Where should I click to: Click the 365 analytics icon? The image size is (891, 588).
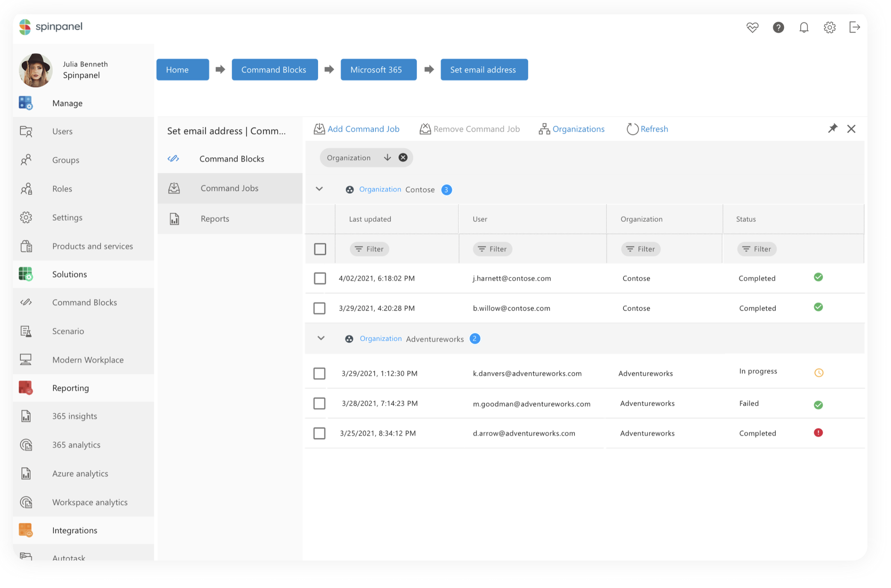tap(26, 444)
